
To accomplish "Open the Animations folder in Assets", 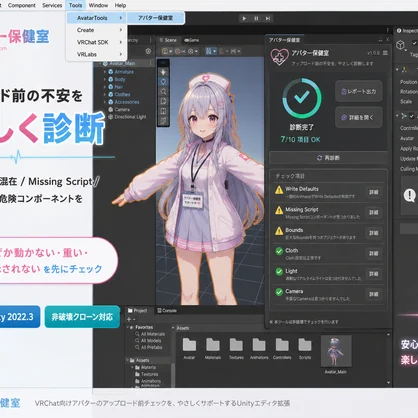I will pos(259,348).
